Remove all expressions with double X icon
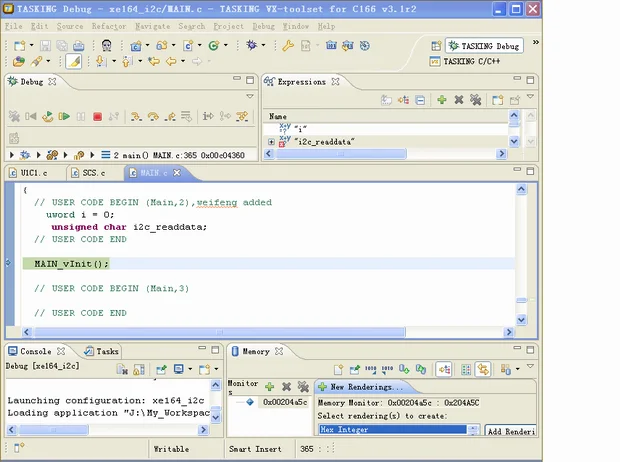Viewport: 620px width, 462px height. pyautogui.click(x=475, y=100)
